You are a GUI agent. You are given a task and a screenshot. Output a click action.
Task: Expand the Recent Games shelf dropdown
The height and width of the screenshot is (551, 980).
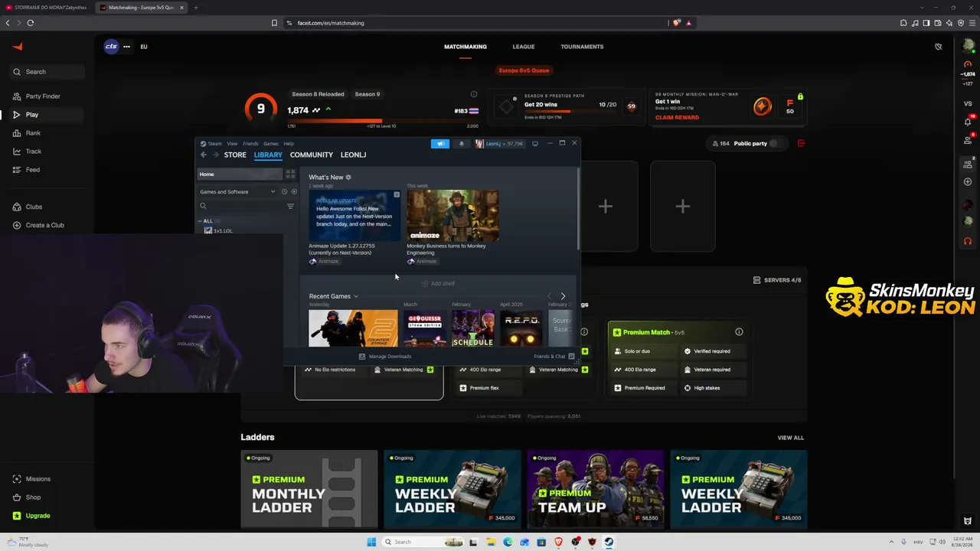coord(356,296)
